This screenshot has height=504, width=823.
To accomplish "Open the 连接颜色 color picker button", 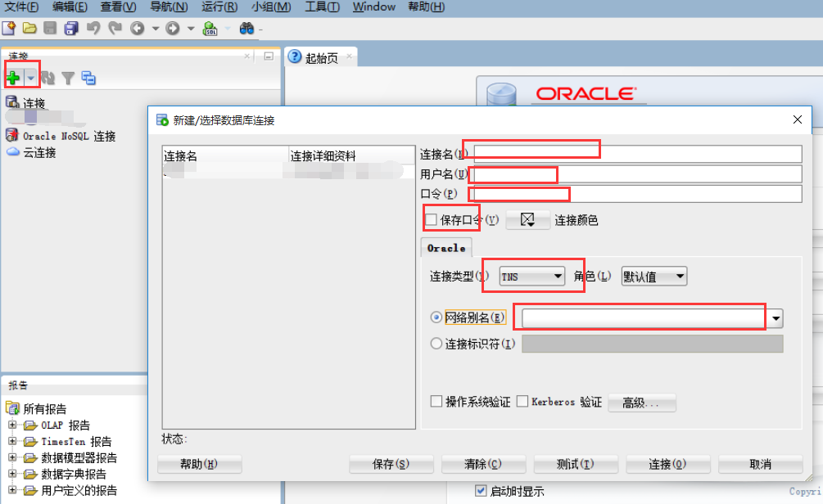I will pyautogui.click(x=527, y=219).
